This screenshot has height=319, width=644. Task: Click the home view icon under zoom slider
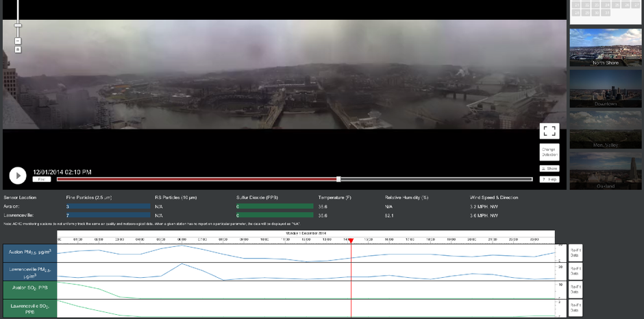[18, 49]
